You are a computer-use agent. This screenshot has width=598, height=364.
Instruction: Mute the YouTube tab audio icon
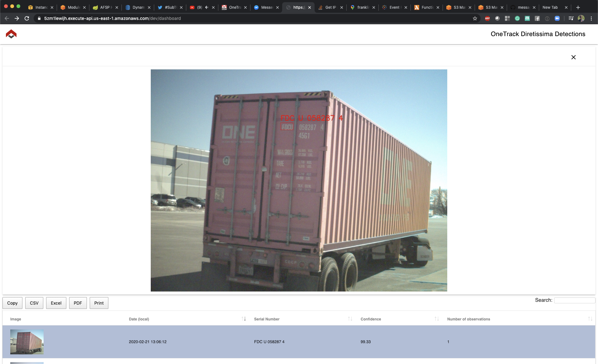[x=206, y=7]
